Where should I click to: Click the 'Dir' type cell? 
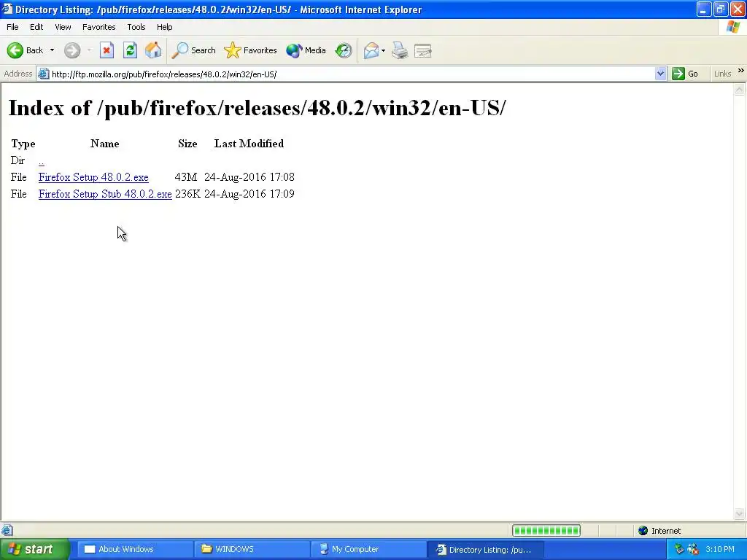coord(18,160)
